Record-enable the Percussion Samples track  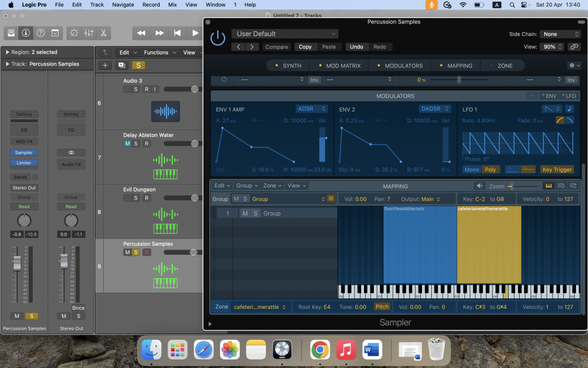(146, 252)
